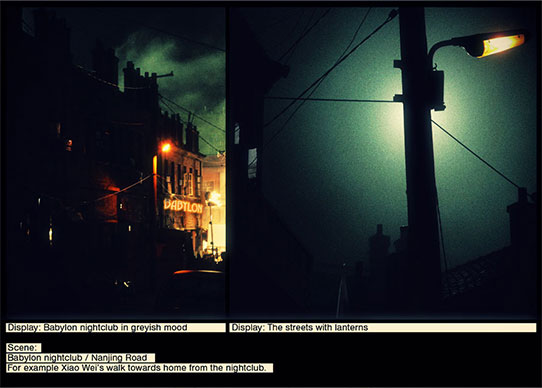Screen dimensions: 542x388
Task: Click the Babylon nightclub photo on the left
Action: 116,162
